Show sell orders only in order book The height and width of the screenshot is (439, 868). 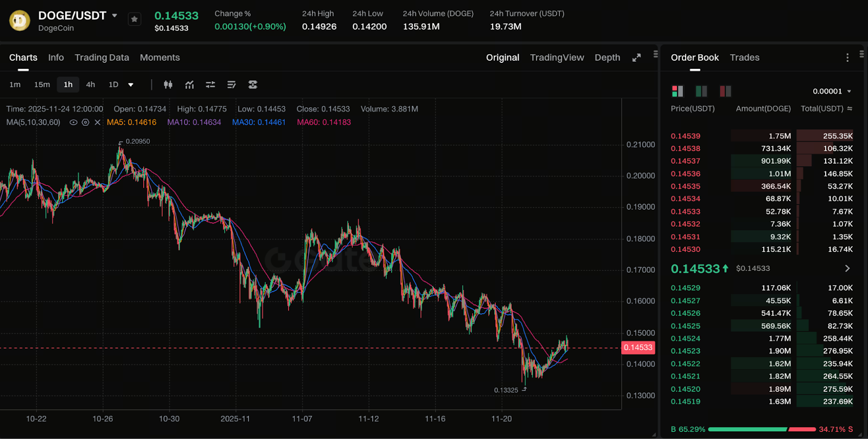725,91
